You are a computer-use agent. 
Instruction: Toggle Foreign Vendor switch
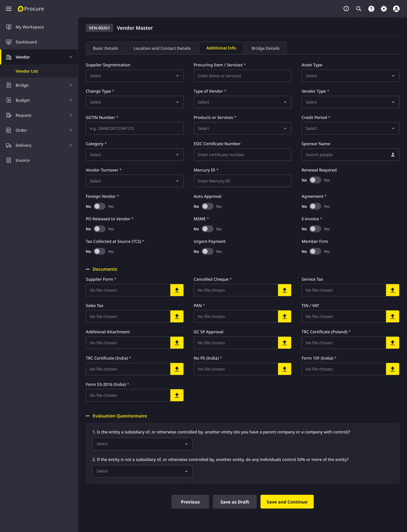coord(99,206)
